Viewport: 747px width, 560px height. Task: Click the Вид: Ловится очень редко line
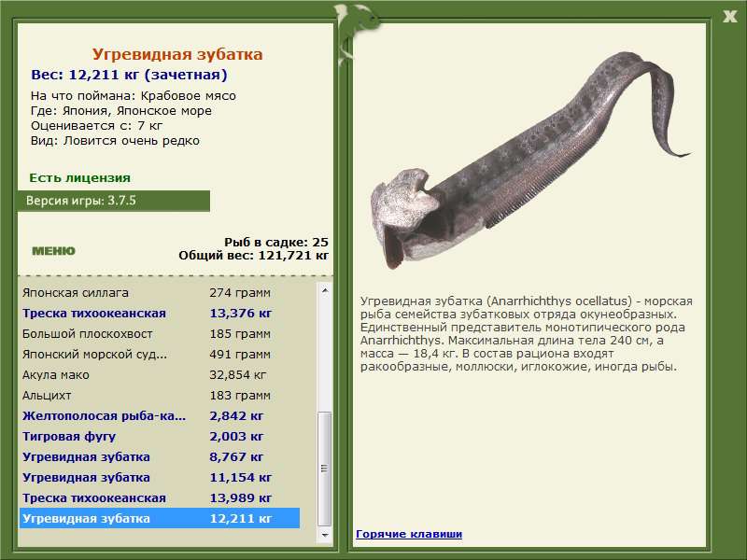coord(115,141)
